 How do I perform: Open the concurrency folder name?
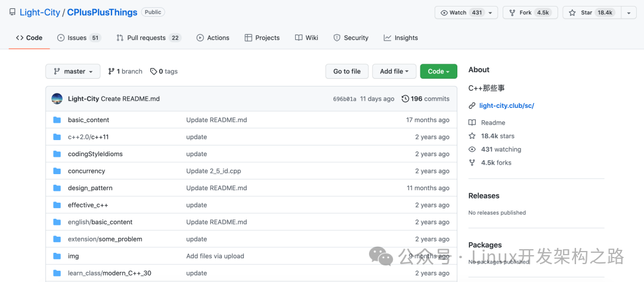[86, 171]
